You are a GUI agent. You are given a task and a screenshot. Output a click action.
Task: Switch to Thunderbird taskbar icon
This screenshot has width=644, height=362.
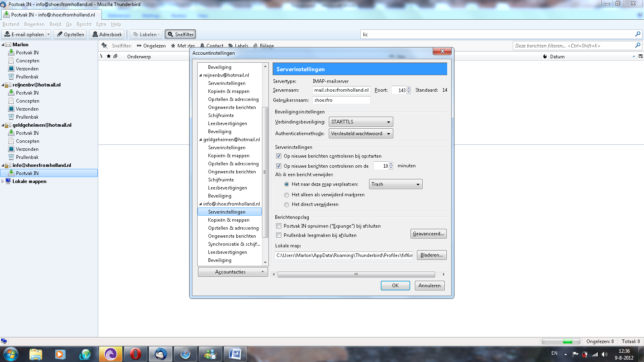[x=161, y=354]
